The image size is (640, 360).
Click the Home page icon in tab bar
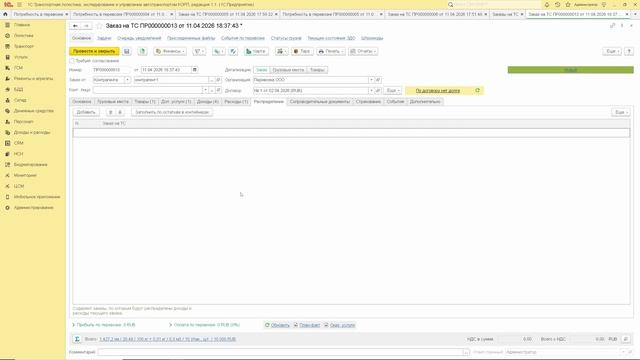[x=5, y=14]
